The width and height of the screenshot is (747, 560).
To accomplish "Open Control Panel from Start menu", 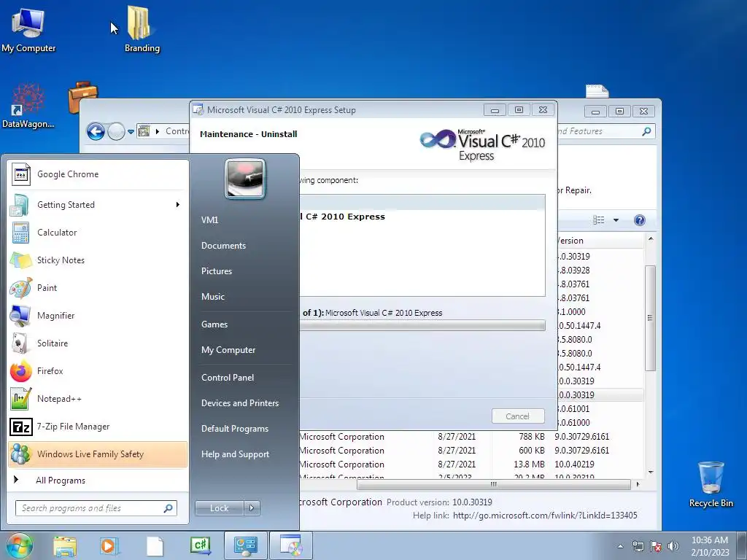I will point(228,378).
